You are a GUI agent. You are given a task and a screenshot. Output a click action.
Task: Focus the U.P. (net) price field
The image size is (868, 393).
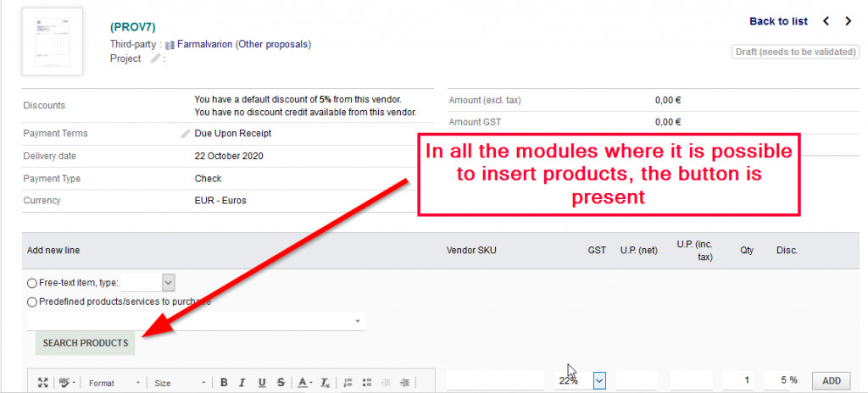637,380
